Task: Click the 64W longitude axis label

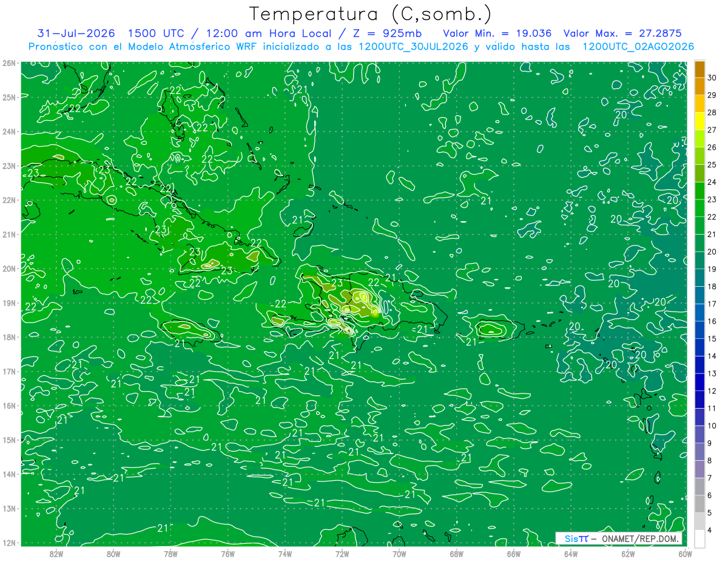Action: tap(571, 554)
